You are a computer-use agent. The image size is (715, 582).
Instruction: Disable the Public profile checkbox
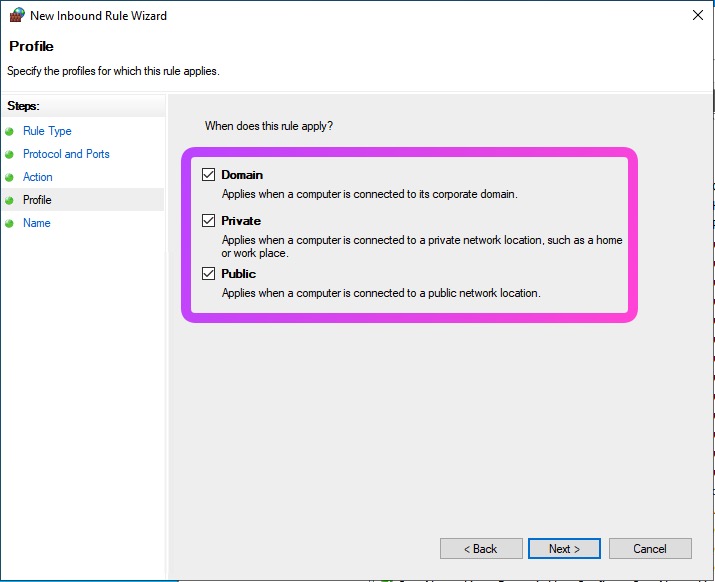coord(209,274)
